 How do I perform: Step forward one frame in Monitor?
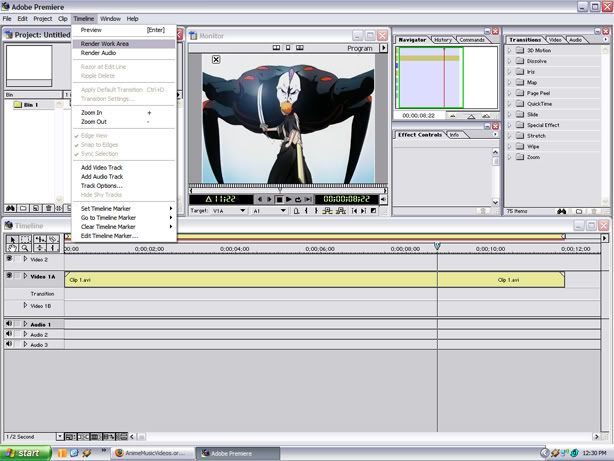coord(269,199)
